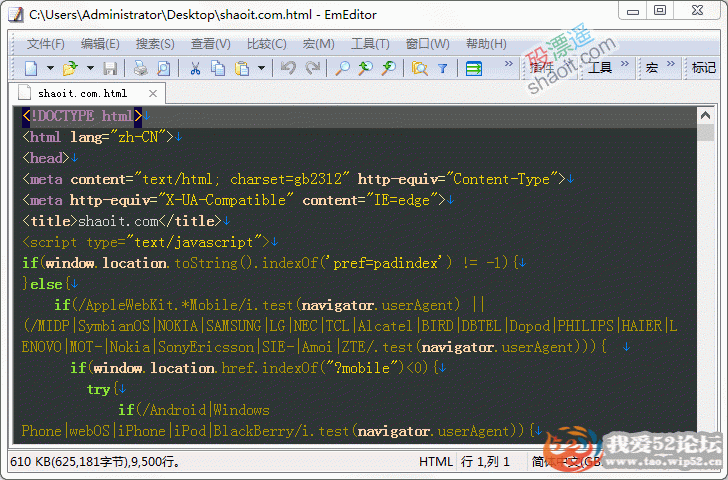Expand the Open file dropdown arrow
The width and height of the screenshot is (728, 480).
click(90, 68)
